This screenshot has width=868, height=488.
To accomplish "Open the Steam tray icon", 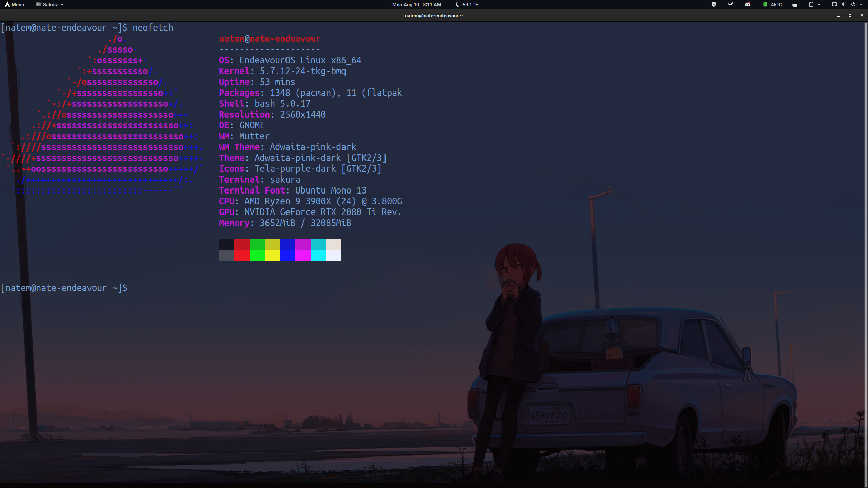I will [731, 4].
